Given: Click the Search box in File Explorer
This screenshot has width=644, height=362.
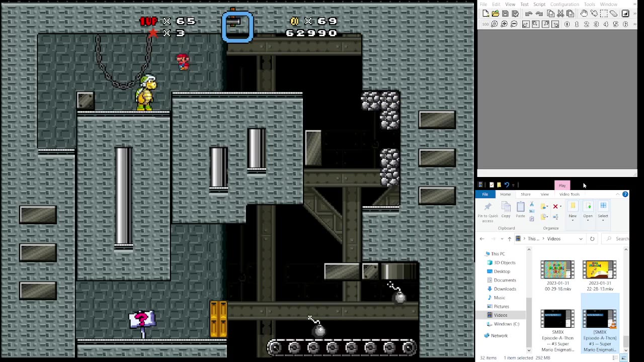Looking at the screenshot, I should tap(616, 239).
